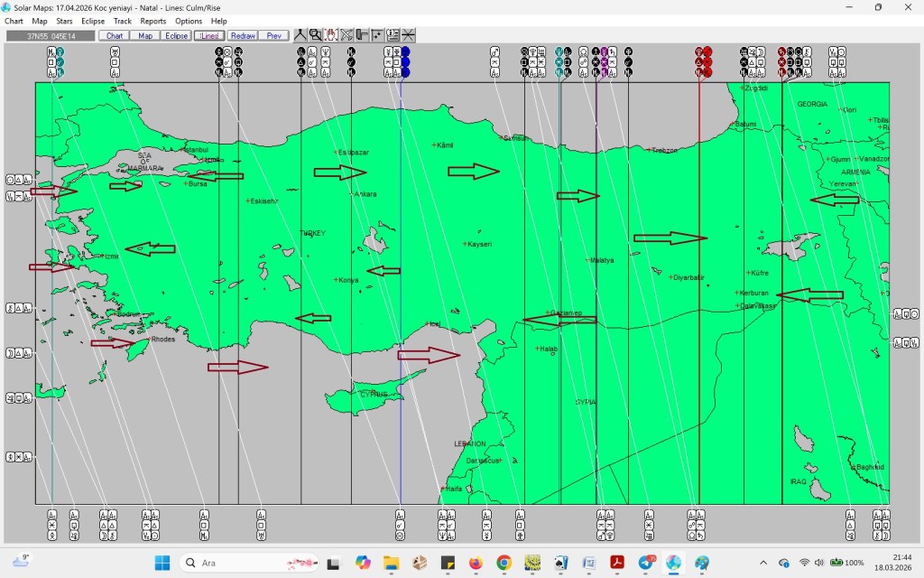Open Firefox from the taskbar
This screenshot has width=924, height=578.
click(x=476, y=563)
